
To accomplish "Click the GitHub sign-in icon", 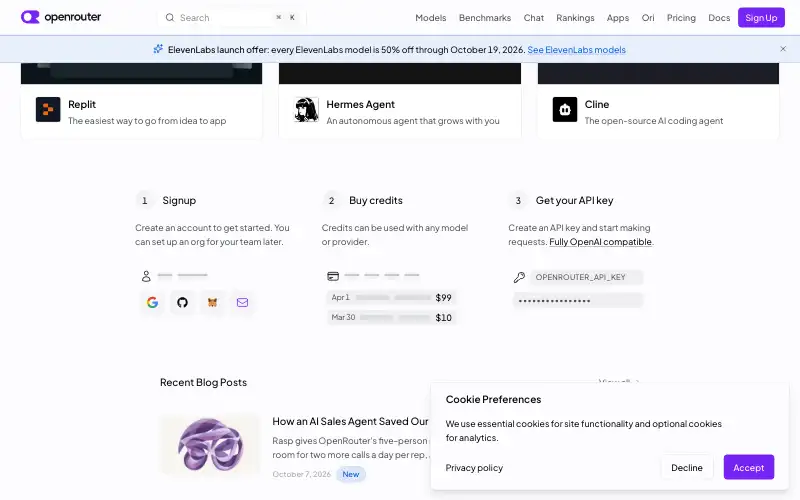I will pos(182,303).
